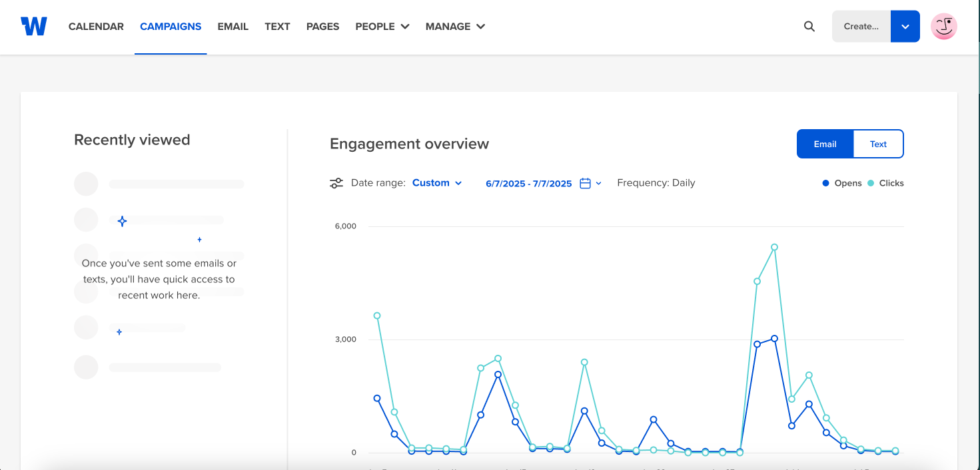The width and height of the screenshot is (980, 470).
Task: Click the Create... button
Action: [861, 27]
